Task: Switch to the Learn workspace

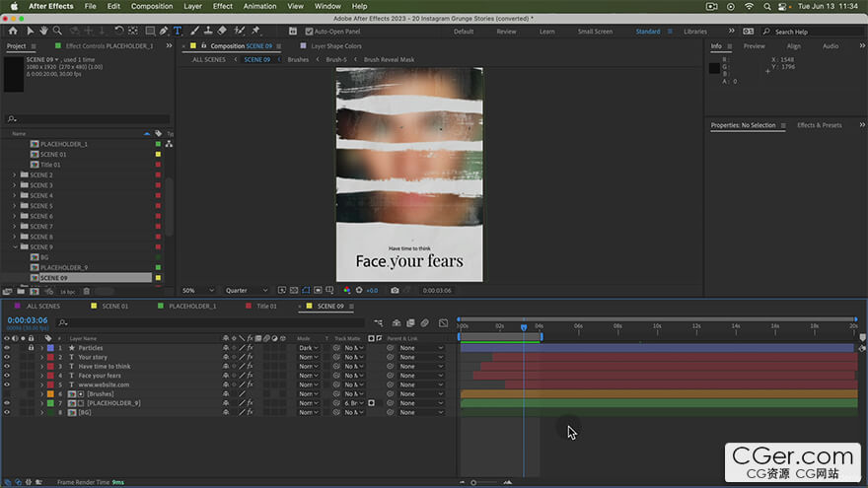Action: pyautogui.click(x=547, y=32)
